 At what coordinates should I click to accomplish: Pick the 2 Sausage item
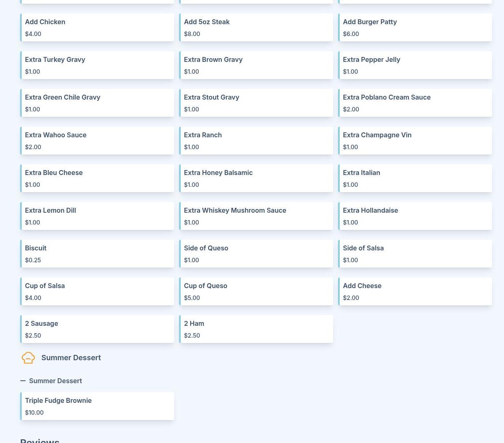(x=97, y=329)
